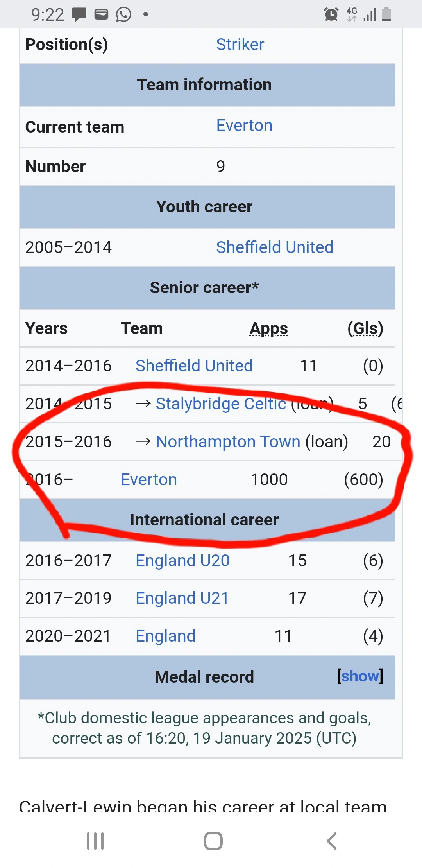Open the Stalybridge Celtic link
The image size is (422, 868).
[x=221, y=404]
